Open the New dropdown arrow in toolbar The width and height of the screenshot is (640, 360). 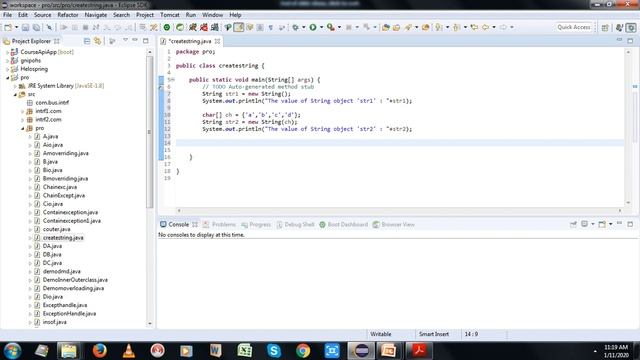coord(16,27)
